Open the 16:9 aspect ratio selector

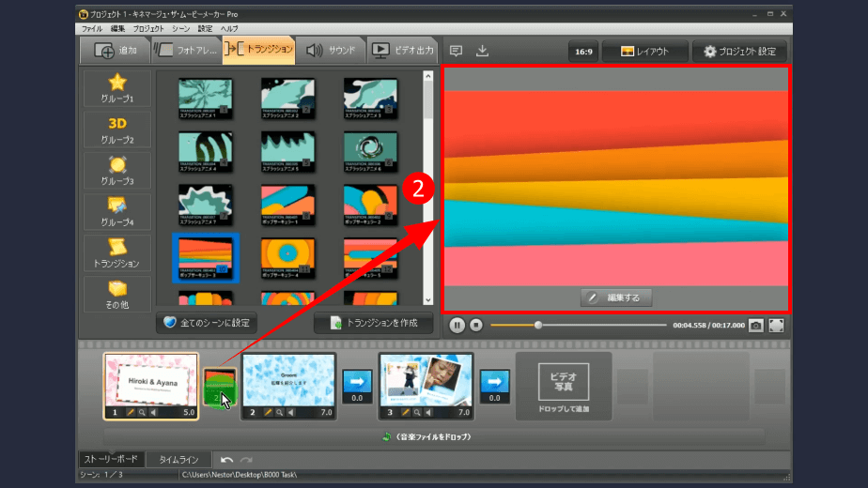(x=581, y=52)
